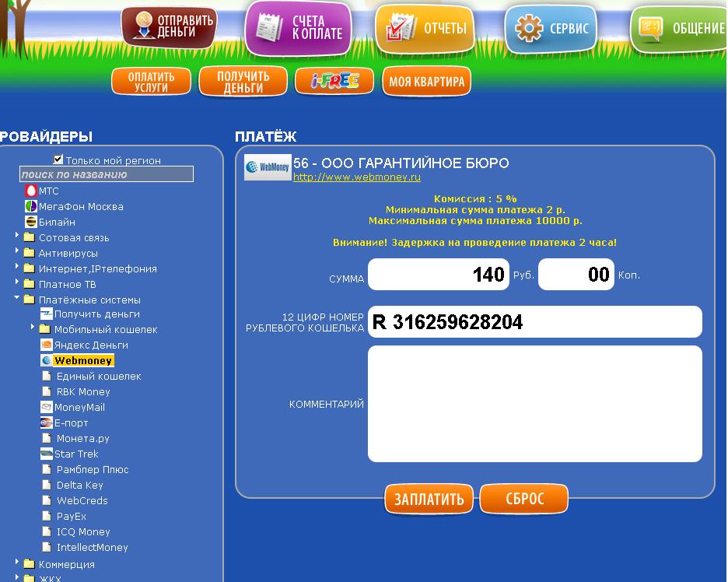Viewport: 728px width, 582px height.
Task: Click the Комментарий text area
Action: [535, 404]
